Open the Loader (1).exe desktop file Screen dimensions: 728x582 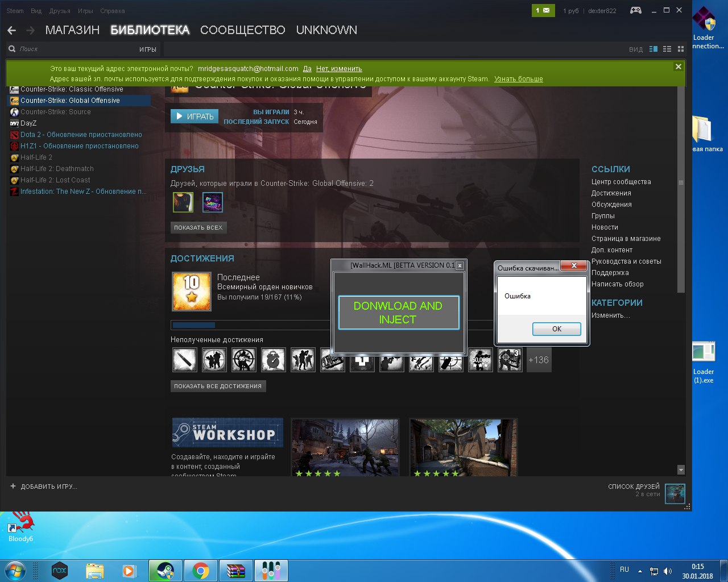[x=704, y=362]
